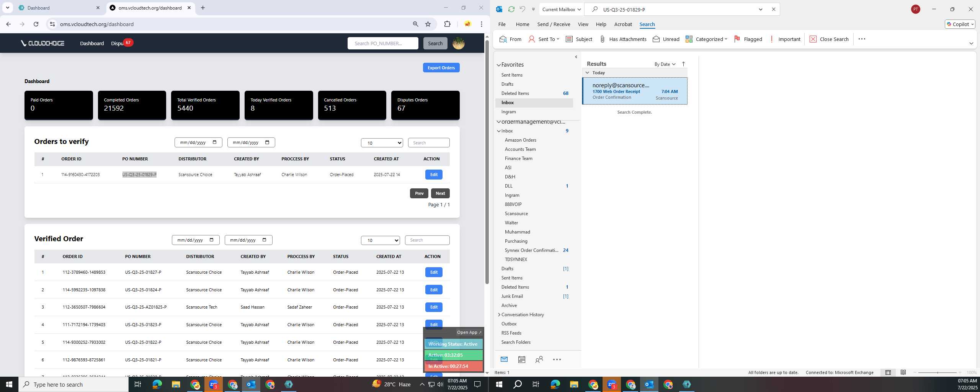Filter search by From icon
Viewport: 980px width, 392px height.
click(510, 39)
